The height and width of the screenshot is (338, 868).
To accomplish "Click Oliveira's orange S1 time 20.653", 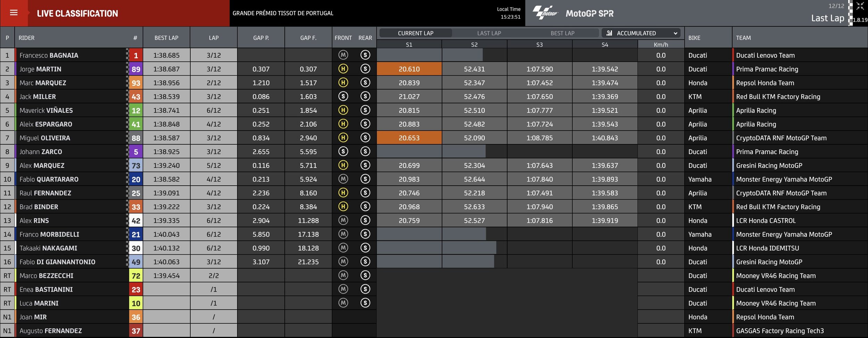I will tap(409, 138).
